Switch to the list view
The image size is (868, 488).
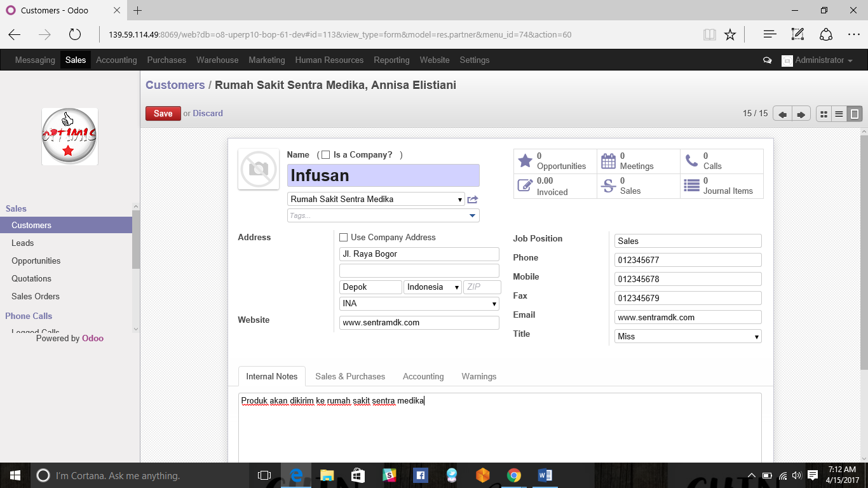point(839,114)
